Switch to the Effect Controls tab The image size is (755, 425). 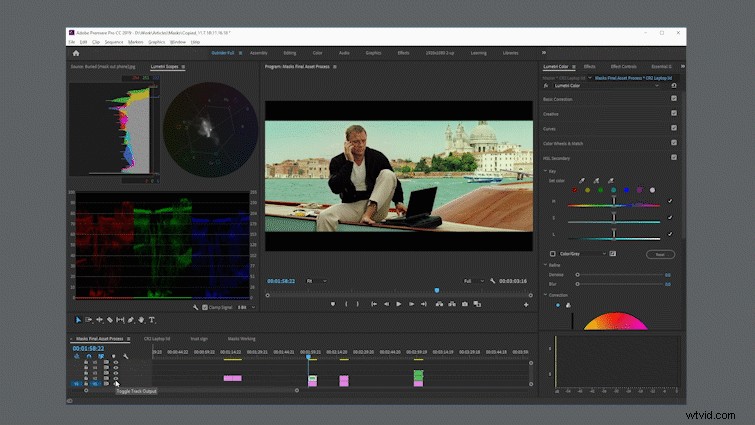(x=624, y=66)
